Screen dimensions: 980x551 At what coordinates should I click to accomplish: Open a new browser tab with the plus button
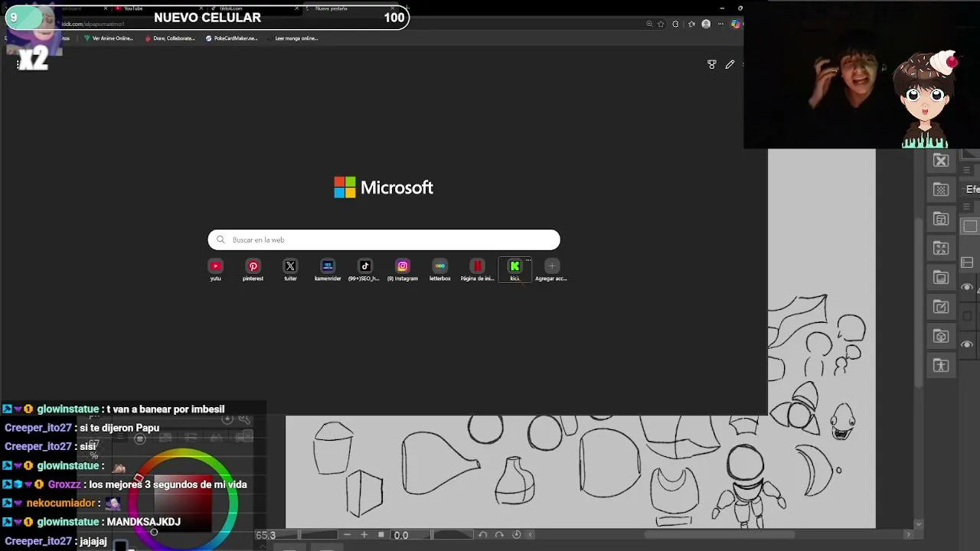pos(407,8)
